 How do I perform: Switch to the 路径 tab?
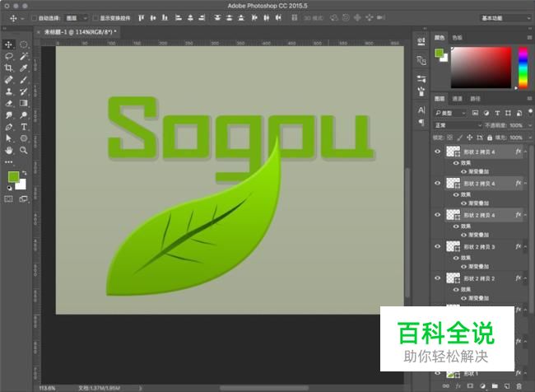pyautogui.click(x=475, y=99)
